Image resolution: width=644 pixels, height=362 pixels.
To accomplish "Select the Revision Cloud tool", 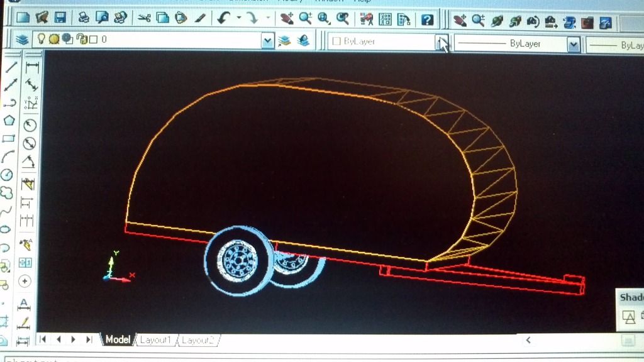I will 6,192.
